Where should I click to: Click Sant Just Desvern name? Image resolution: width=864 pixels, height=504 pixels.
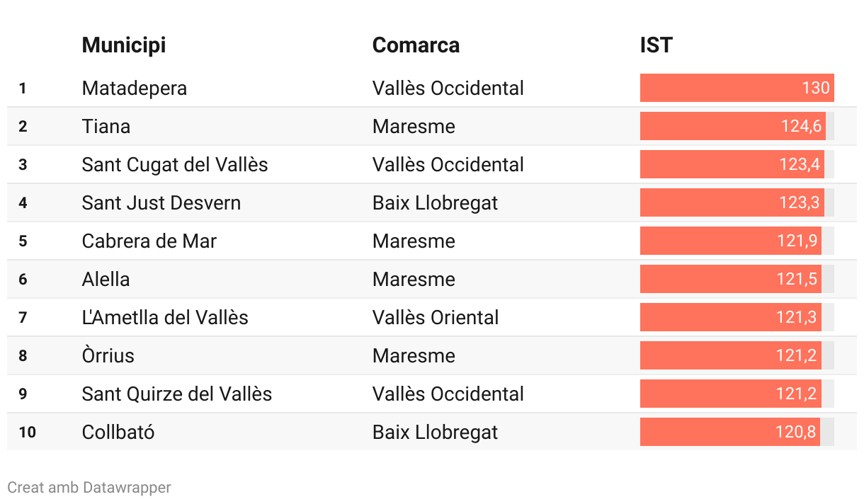coord(161,203)
